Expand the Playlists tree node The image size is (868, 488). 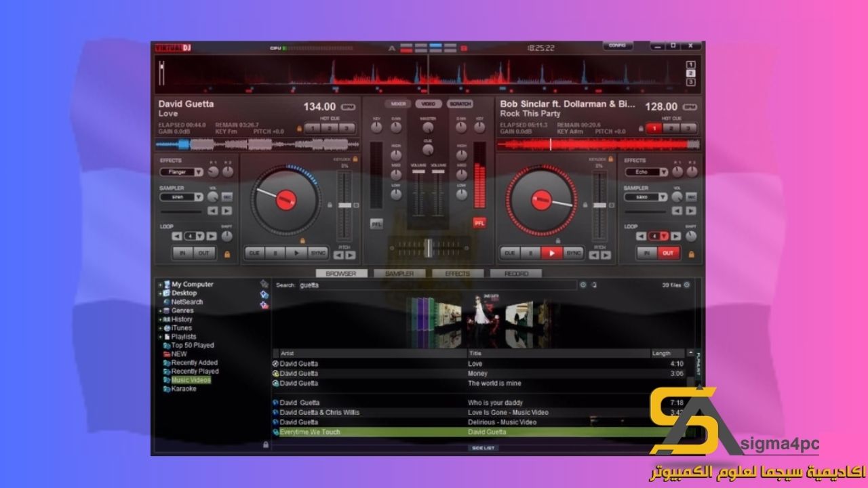coord(161,337)
